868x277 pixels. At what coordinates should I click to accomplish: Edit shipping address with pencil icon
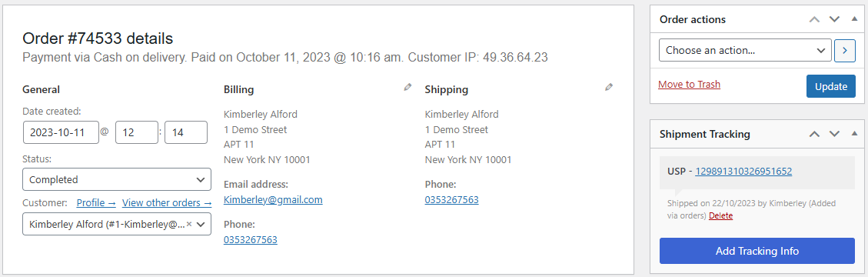coord(609,87)
